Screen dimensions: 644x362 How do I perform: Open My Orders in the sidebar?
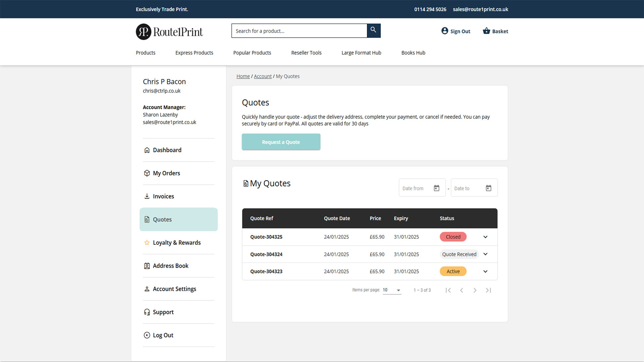click(178, 173)
